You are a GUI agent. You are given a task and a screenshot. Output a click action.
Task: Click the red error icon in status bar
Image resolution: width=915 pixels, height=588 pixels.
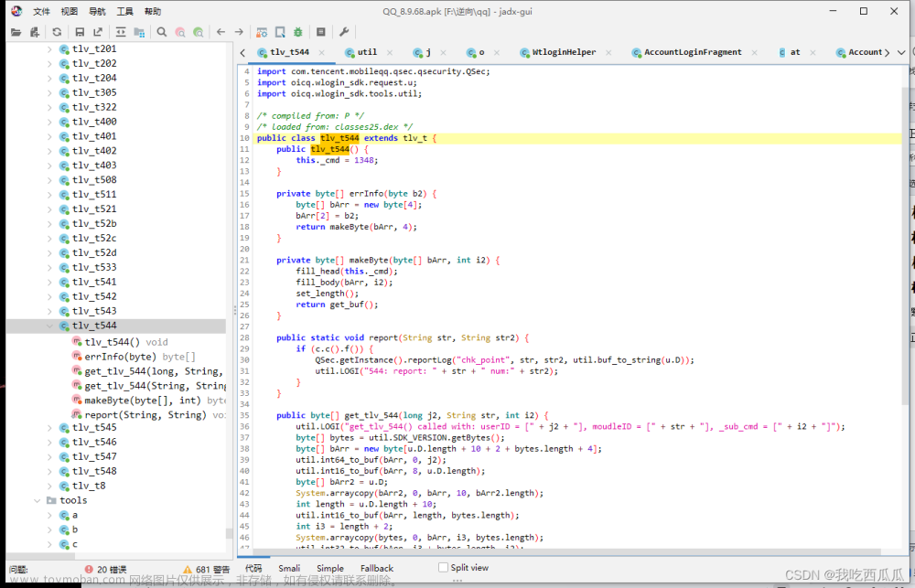click(89, 569)
